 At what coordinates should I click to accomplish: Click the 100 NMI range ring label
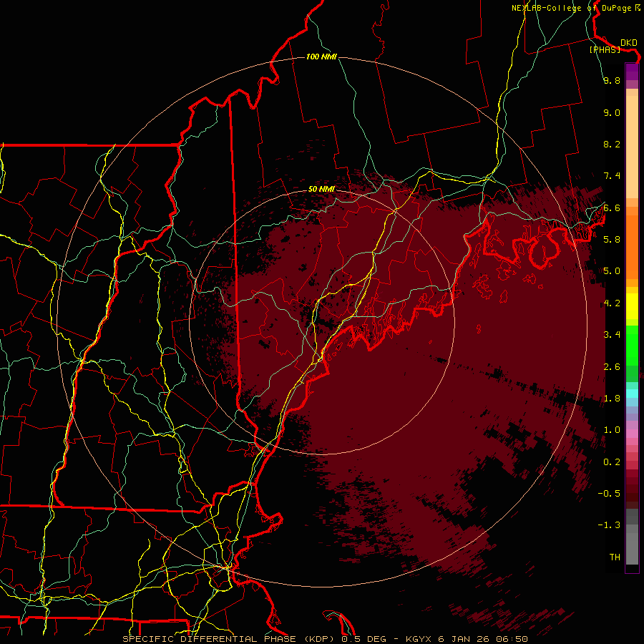(x=321, y=57)
